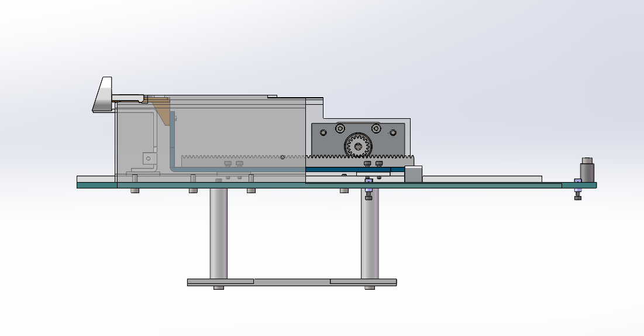Select the small grey block at rack end
This screenshot has width=644, height=336.
[x=413, y=174]
